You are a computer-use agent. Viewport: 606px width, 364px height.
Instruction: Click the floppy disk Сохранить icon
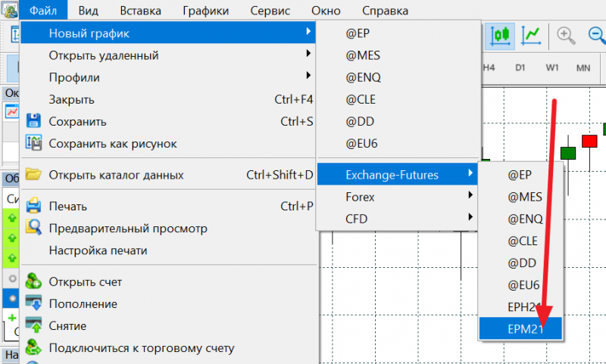33,121
